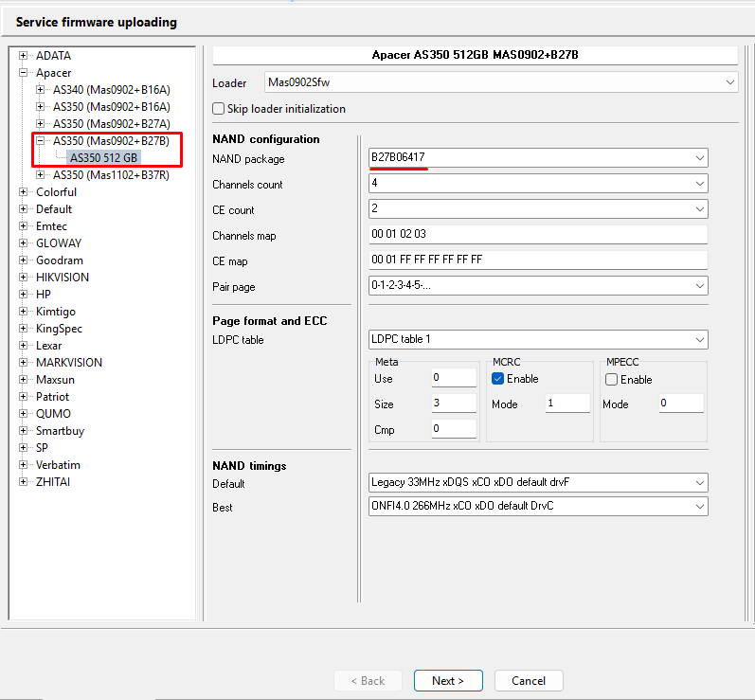
Task: Toggle Skip loader initialization checkbox
Action: tap(219, 109)
